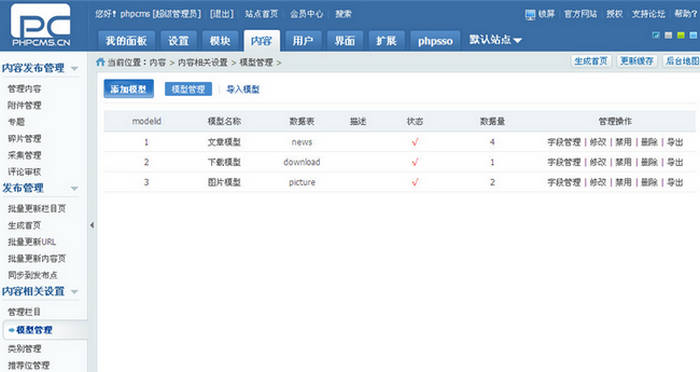Click the 退出 logout link
The width and height of the screenshot is (700, 372).
(x=222, y=14)
